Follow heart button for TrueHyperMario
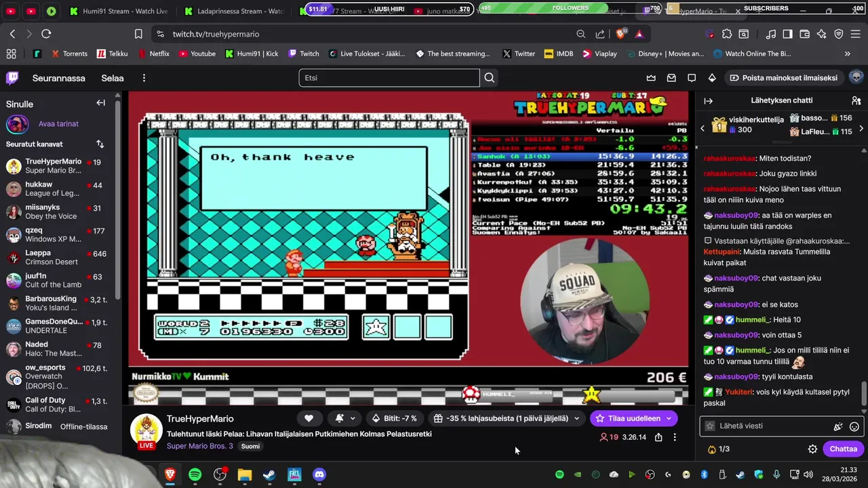The image size is (868, 488). (x=309, y=418)
